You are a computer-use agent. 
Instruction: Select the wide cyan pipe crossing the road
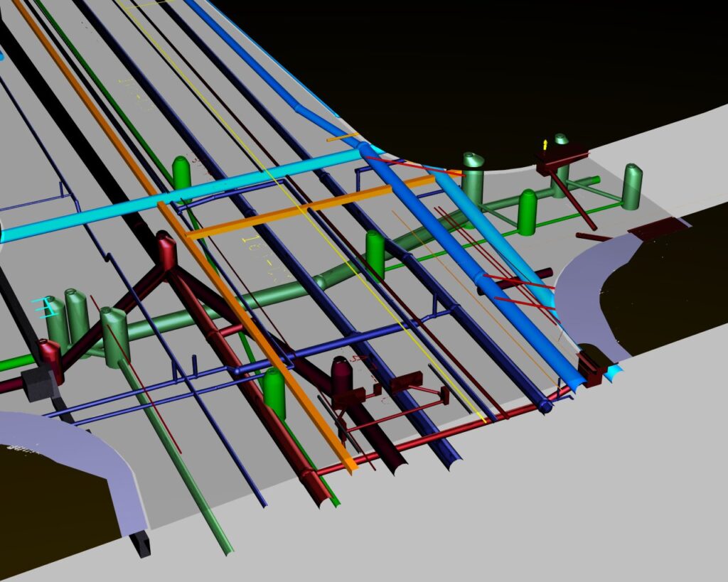(x=186, y=195)
